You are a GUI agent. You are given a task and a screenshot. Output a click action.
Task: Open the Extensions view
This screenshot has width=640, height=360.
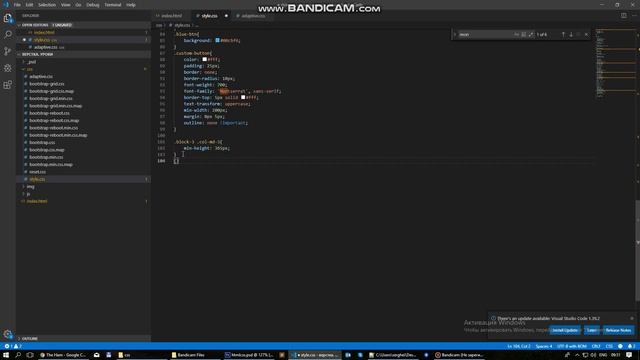point(8,84)
